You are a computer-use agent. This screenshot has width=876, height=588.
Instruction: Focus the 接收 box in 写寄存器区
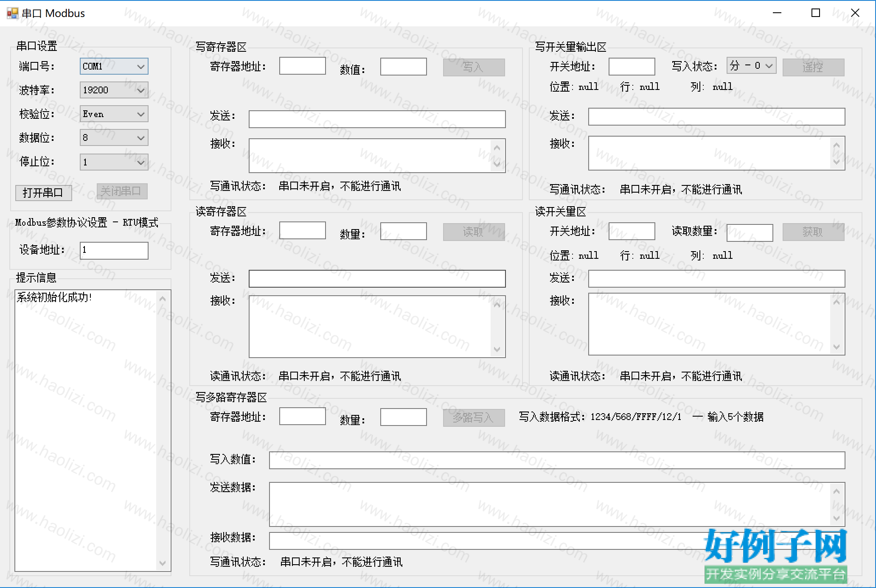tap(377, 156)
